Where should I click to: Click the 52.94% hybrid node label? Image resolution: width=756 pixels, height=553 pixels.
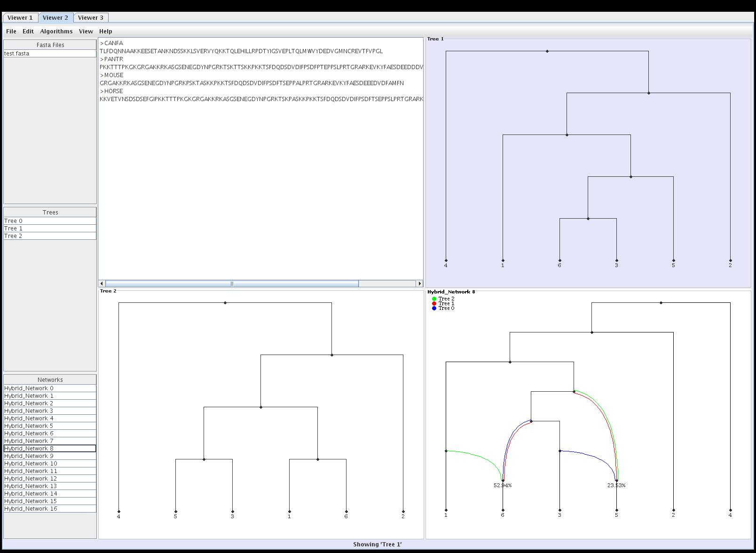click(503, 486)
